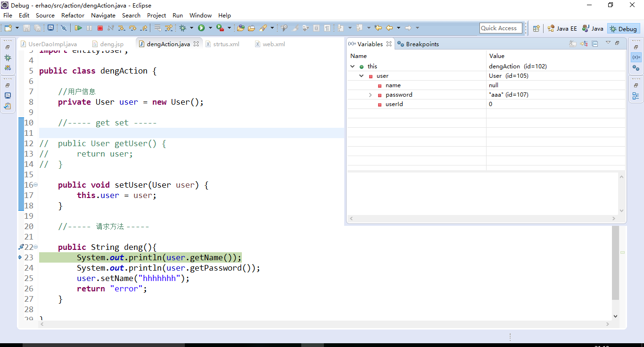The height and width of the screenshot is (347, 644).
Task: Open the Breakpoints fast-view icon in right trim
Action: (x=636, y=67)
